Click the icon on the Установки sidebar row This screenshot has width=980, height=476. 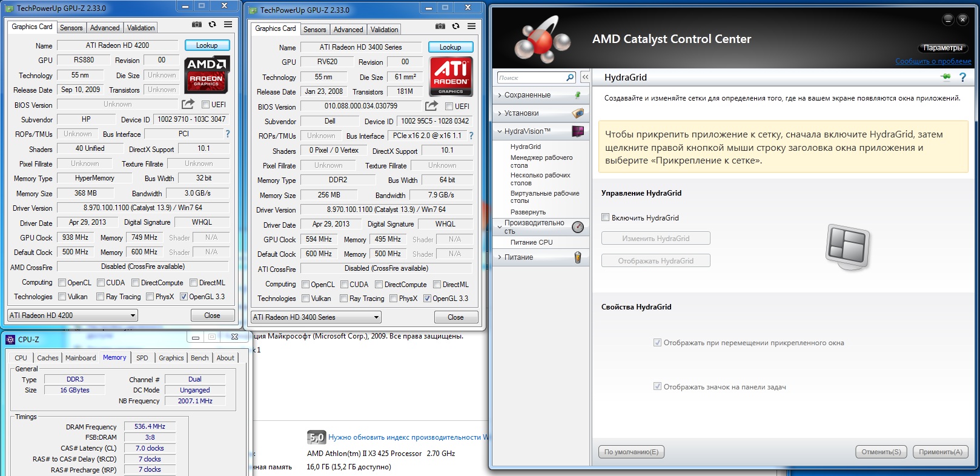click(x=578, y=113)
